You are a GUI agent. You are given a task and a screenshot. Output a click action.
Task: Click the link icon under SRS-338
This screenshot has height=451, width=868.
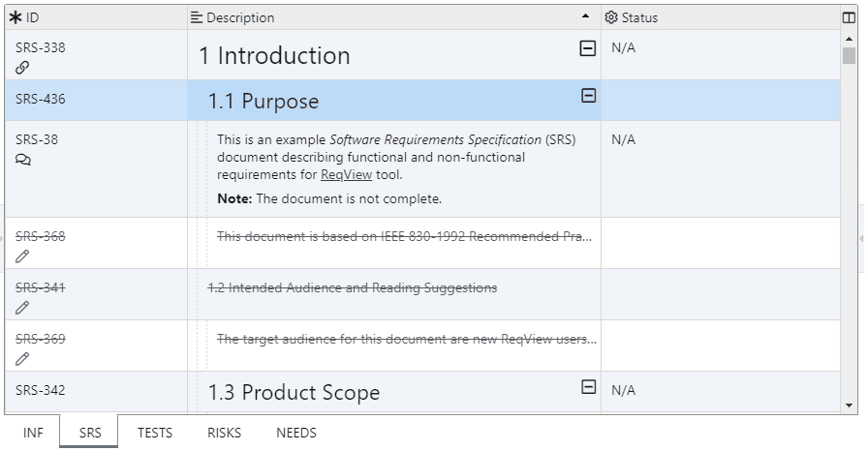[x=22, y=68]
